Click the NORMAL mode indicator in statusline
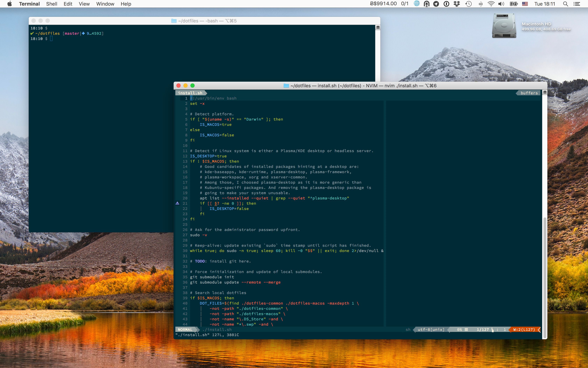This screenshot has height=368, width=588. click(185, 330)
